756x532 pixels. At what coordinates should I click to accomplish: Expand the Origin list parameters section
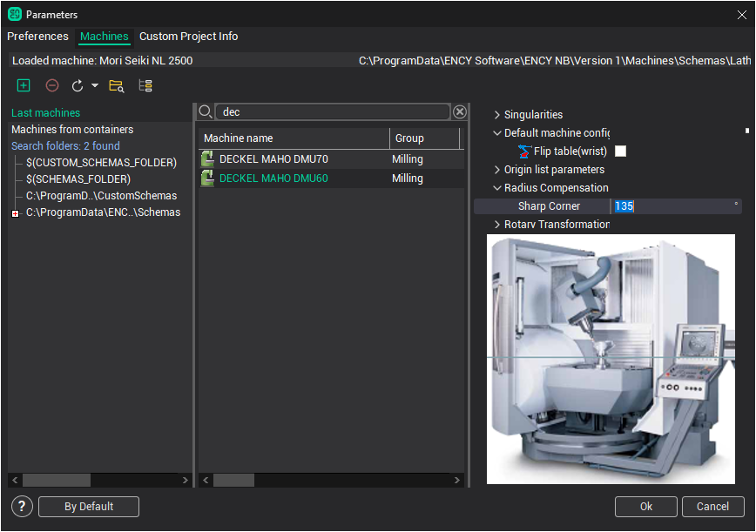click(497, 170)
